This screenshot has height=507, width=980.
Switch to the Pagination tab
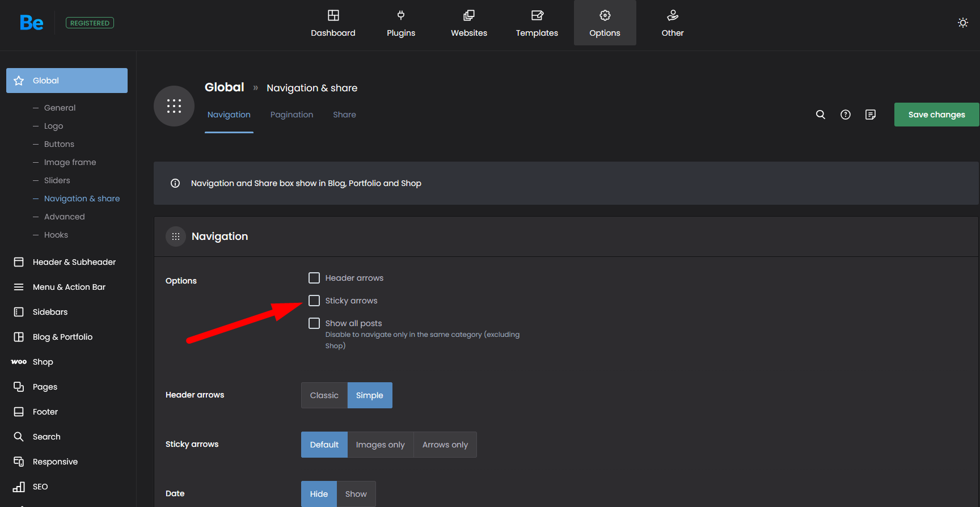tap(292, 115)
